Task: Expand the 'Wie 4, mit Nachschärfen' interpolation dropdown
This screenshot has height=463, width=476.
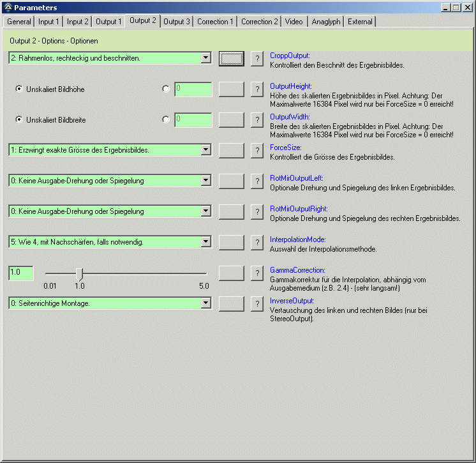Action: [x=205, y=242]
